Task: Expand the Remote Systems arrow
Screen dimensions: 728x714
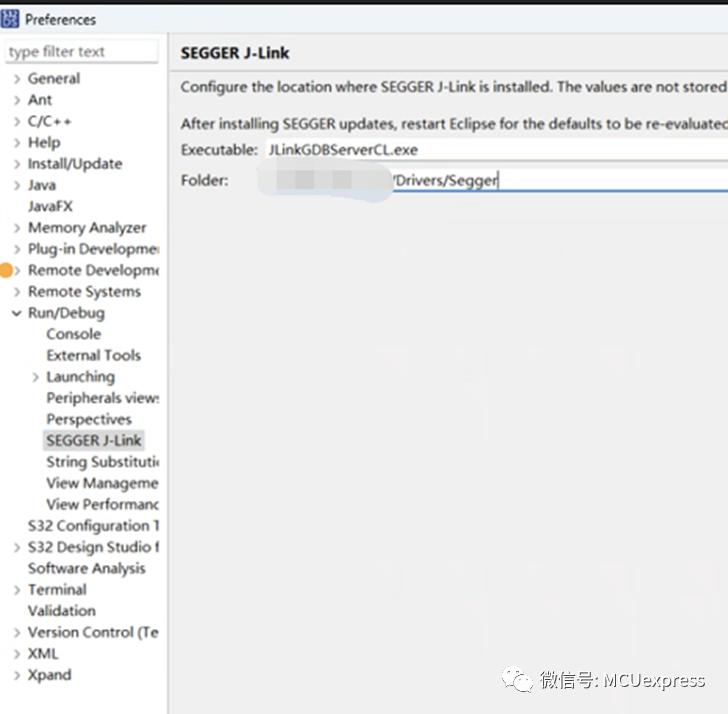Action: [x=17, y=292]
